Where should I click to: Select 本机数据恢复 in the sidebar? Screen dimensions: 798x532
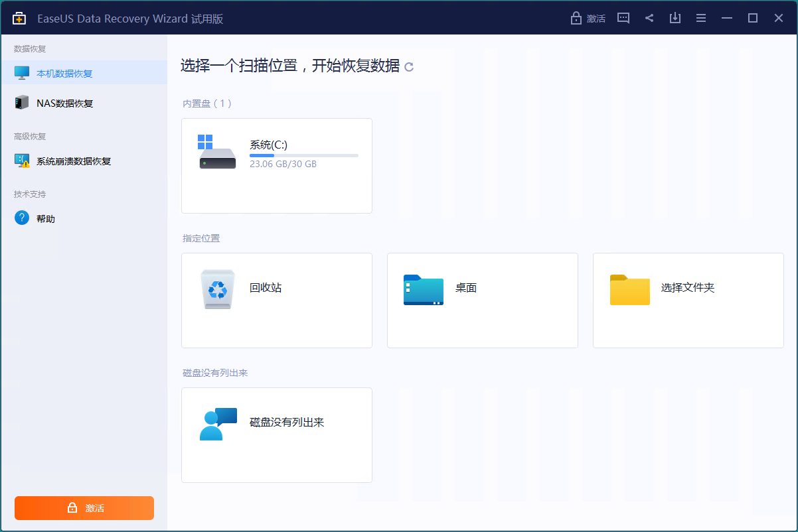(x=64, y=73)
